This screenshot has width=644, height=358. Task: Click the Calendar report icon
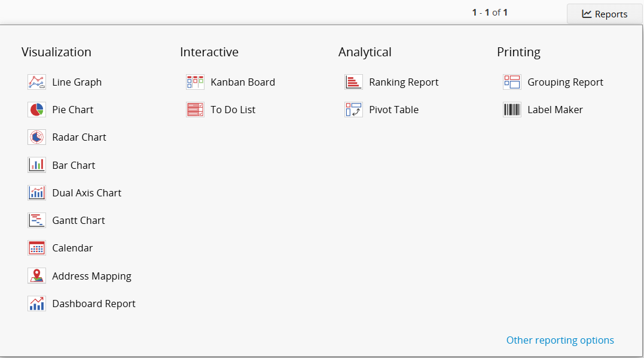click(36, 248)
